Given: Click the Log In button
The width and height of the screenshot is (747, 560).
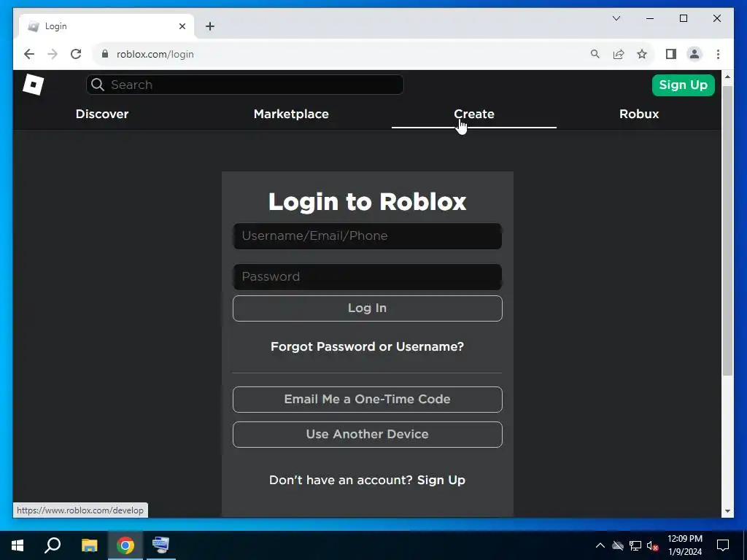Looking at the screenshot, I should (x=368, y=308).
